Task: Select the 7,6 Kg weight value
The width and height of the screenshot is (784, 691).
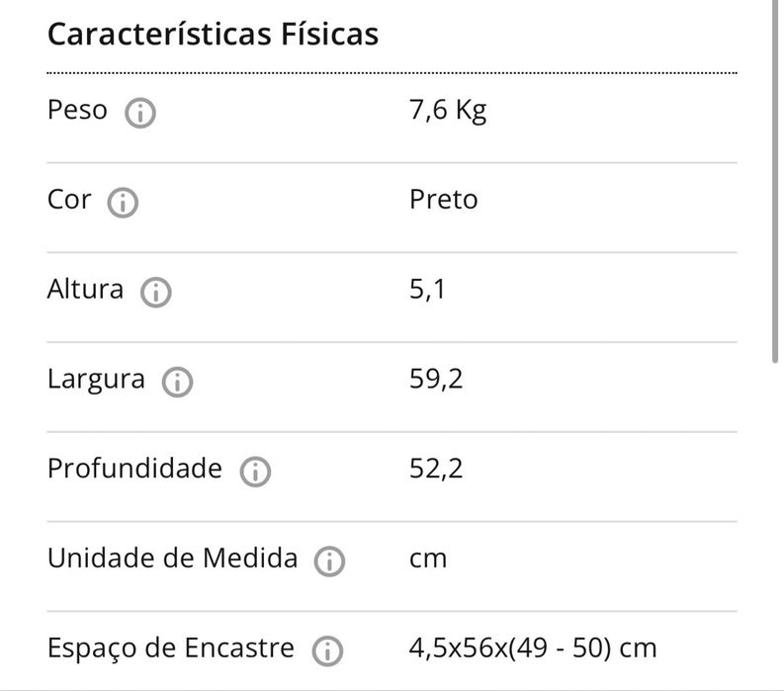Action: click(448, 110)
